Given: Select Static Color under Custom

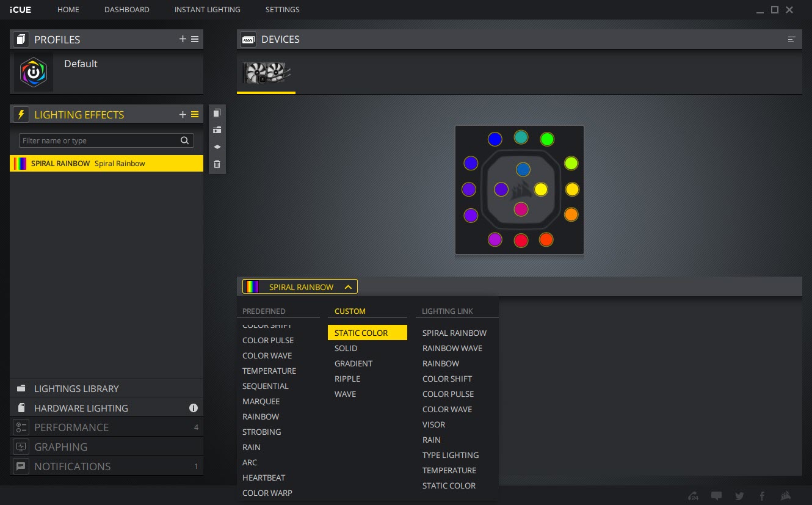Looking at the screenshot, I should tap(368, 333).
